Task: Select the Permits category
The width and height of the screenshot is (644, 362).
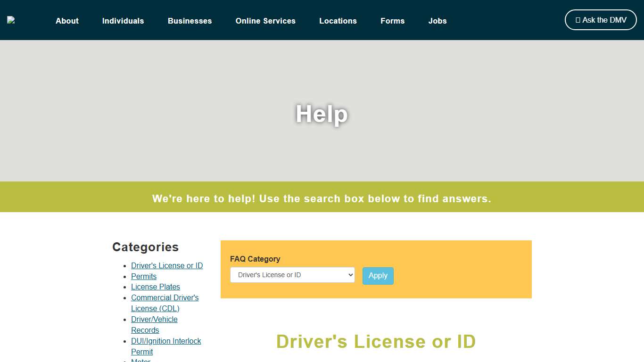Action: click(x=143, y=276)
